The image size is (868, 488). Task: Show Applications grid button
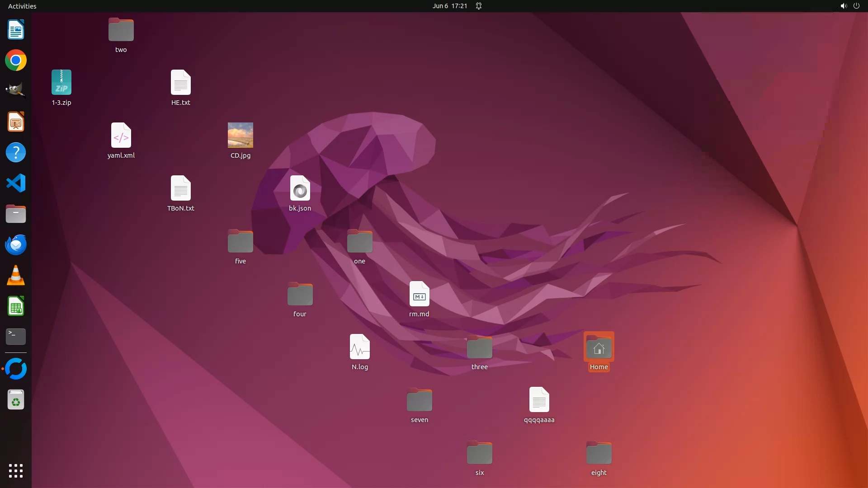(x=16, y=471)
